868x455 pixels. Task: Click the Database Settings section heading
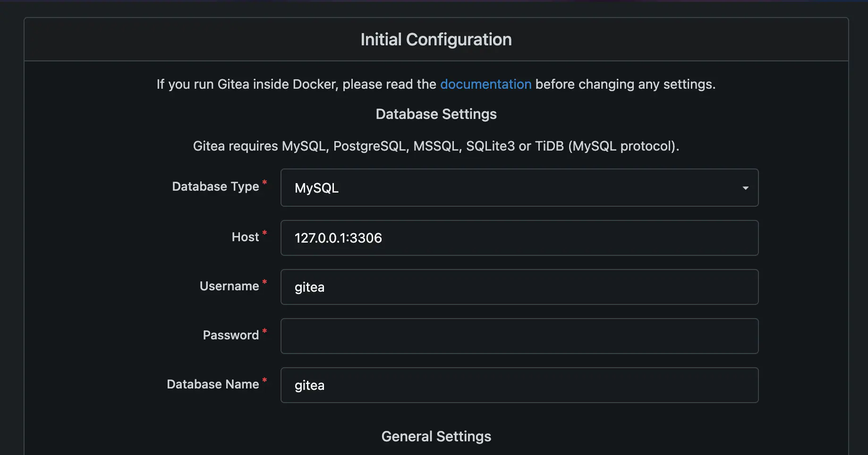click(436, 114)
